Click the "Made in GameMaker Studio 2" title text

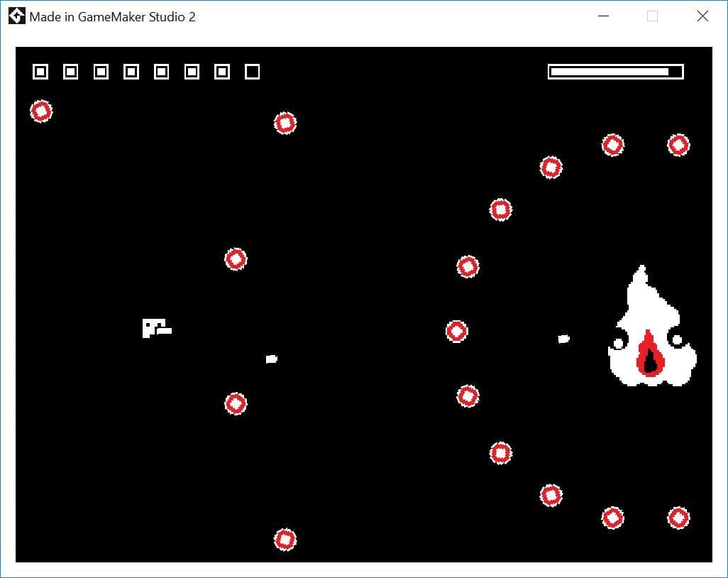[112, 17]
